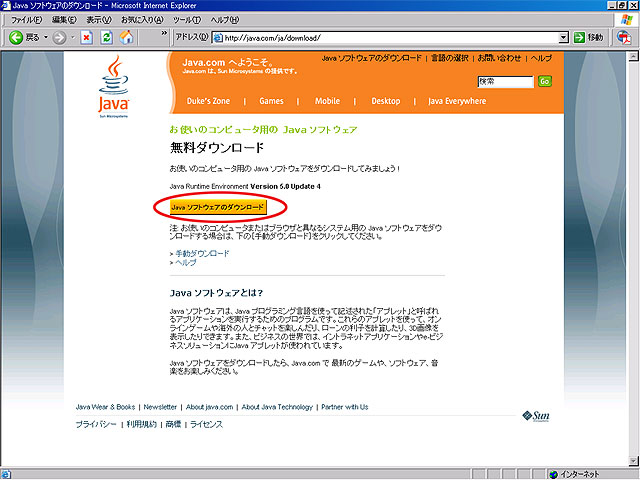Open the Games navigation tab
Viewport: 640px width, 480px height.
coord(271,101)
